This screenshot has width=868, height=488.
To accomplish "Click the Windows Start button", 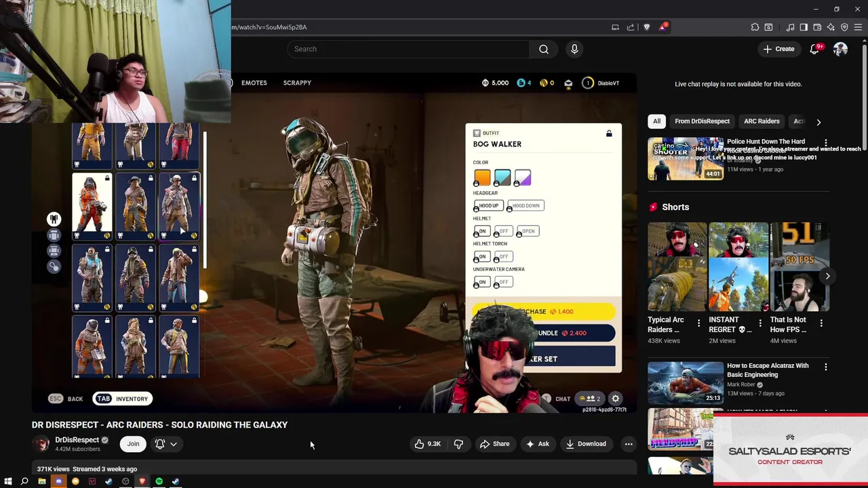I will coord(7,481).
